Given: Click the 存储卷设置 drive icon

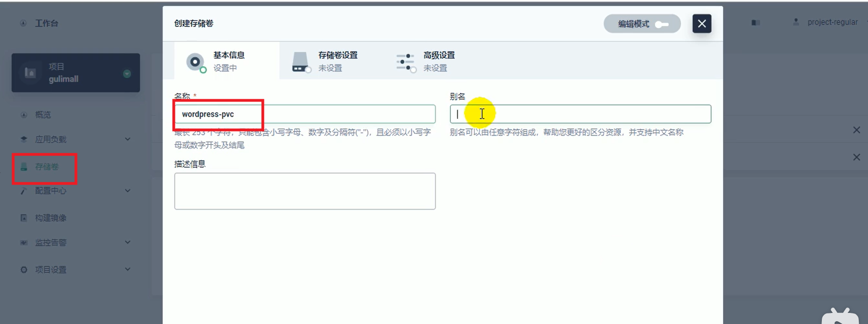Looking at the screenshot, I should [301, 62].
